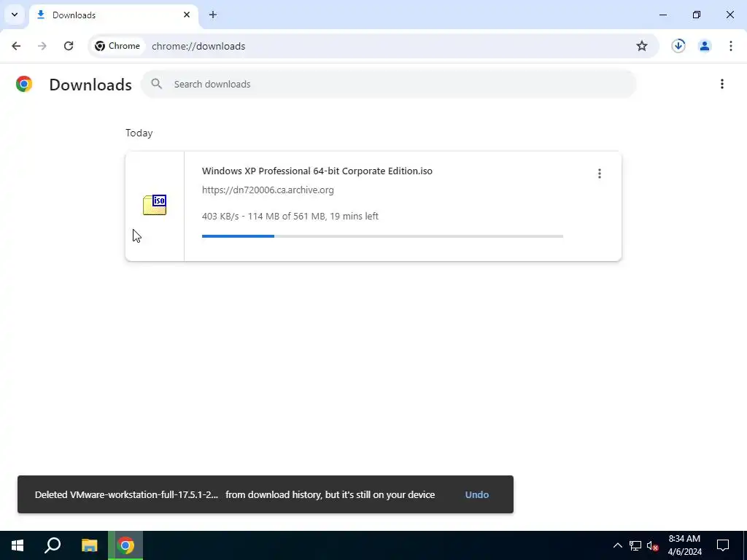This screenshot has height=560, width=747.
Task: Open the Chrome downloads bubble icon
Action: click(678, 46)
